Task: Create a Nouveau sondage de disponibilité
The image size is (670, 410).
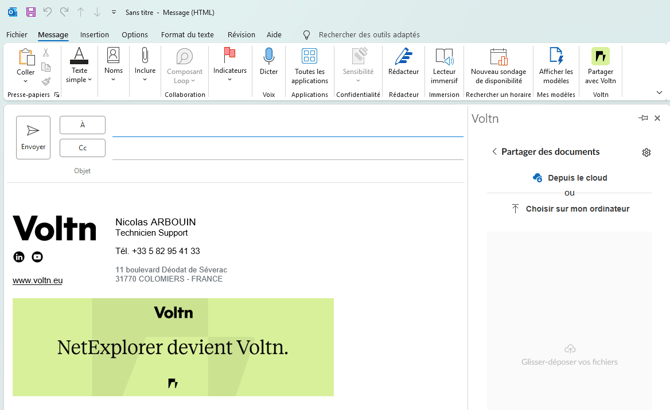Action: coord(498,66)
